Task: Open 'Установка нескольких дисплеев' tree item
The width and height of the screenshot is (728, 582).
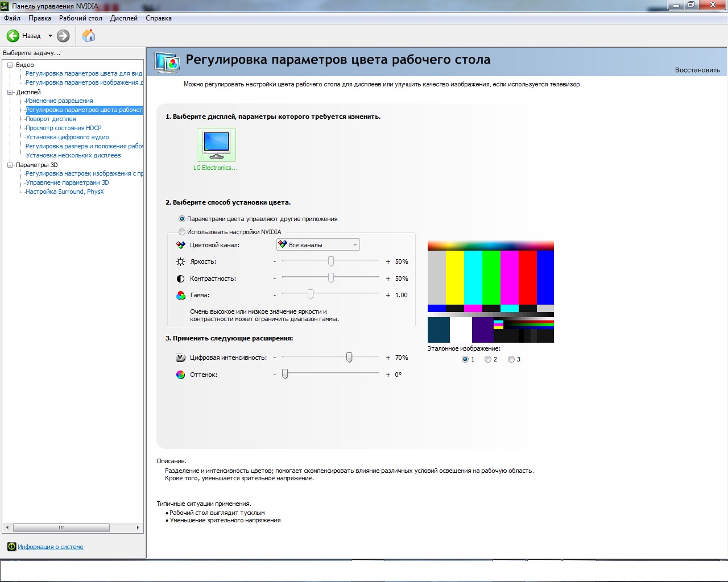Action: coord(73,155)
